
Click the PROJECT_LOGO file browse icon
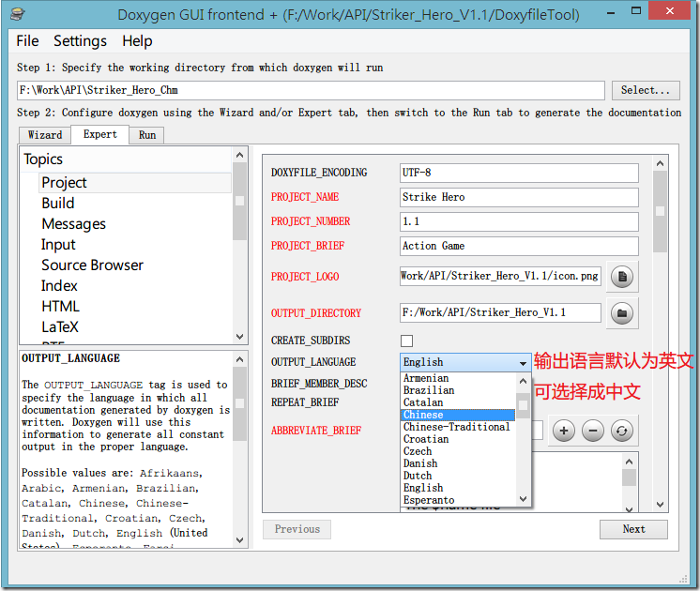point(622,277)
